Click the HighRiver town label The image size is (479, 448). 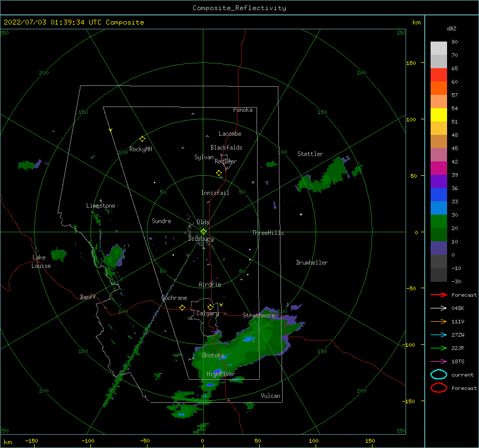point(221,374)
